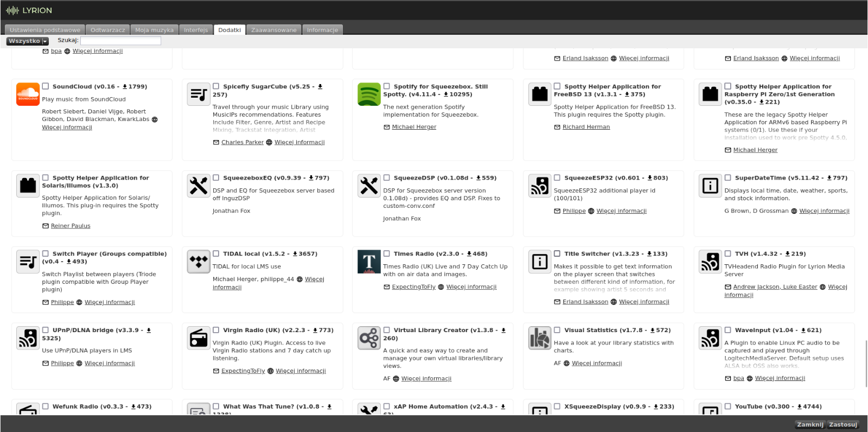Screen dimensions: 868x432
Task: Click the Lyrion waveform logo
Action: 12,10
